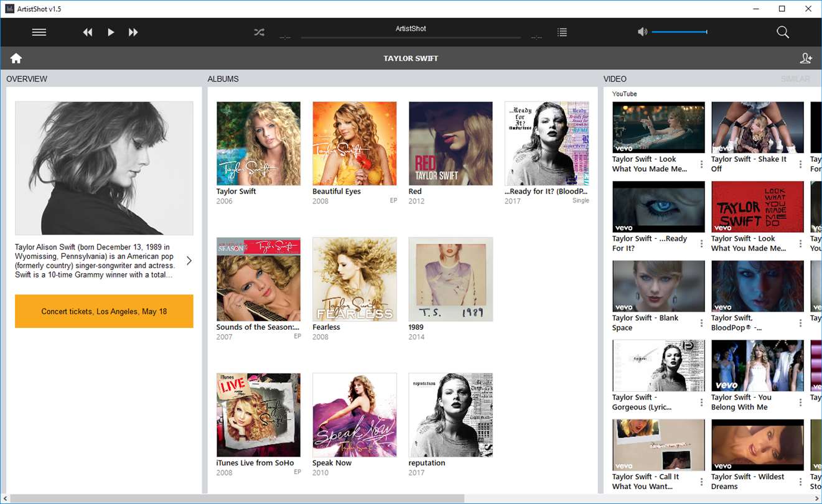Open options for Gorgeous lyric video
The height and width of the screenshot is (504, 822).
click(701, 402)
